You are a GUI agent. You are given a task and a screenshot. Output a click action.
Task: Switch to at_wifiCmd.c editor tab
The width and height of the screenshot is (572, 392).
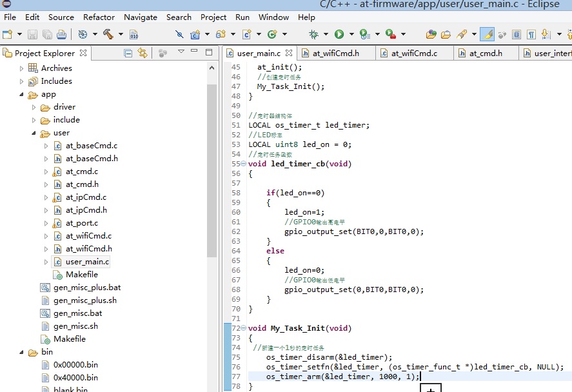pyautogui.click(x=414, y=54)
